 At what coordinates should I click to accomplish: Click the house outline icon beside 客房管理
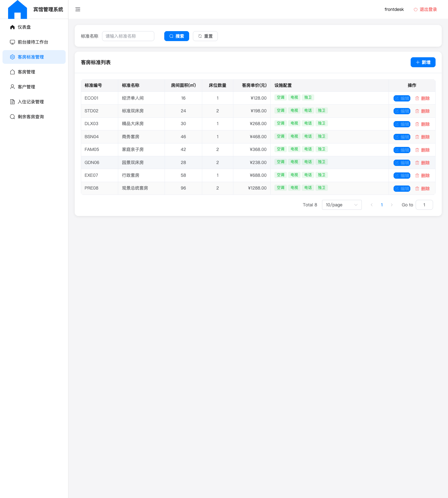tap(12, 72)
